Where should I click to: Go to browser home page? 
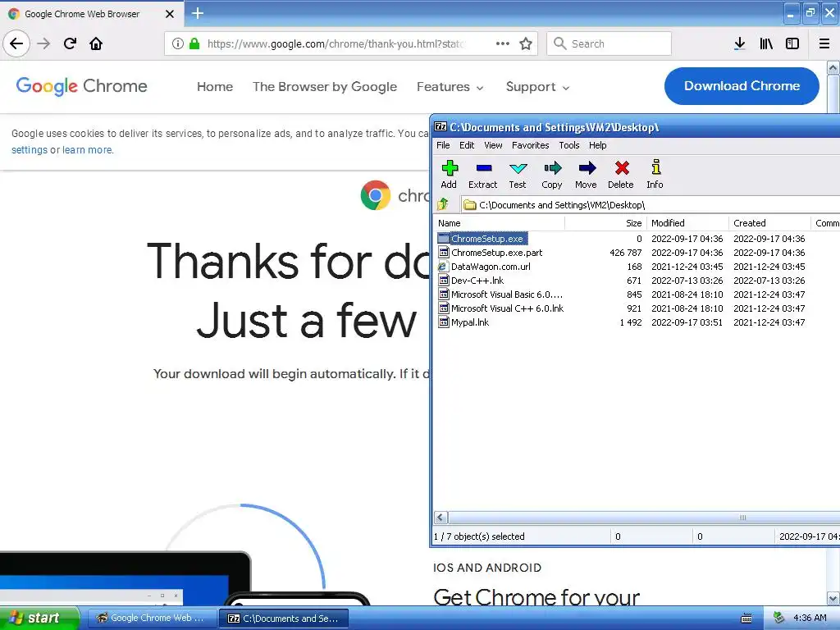97,43
